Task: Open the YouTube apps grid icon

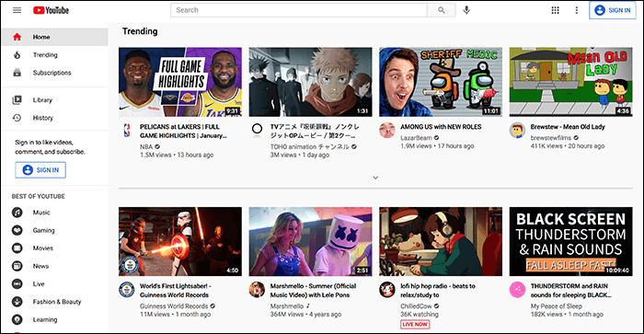Action: (555, 10)
